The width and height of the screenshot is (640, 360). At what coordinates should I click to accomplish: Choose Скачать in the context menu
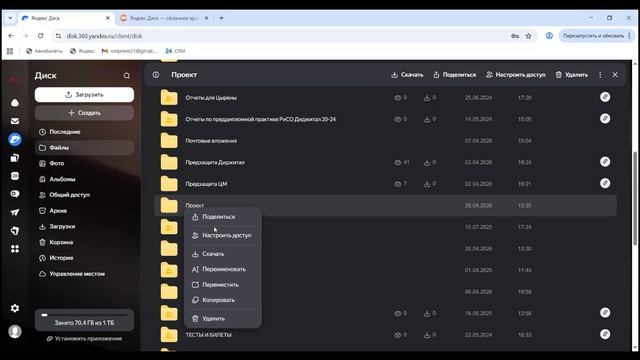(x=222, y=254)
